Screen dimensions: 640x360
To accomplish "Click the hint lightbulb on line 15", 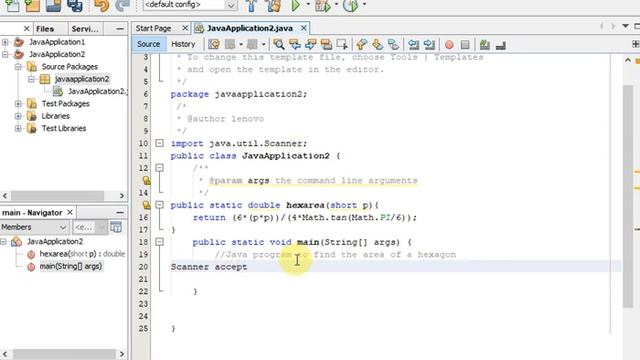I will (x=146, y=205).
